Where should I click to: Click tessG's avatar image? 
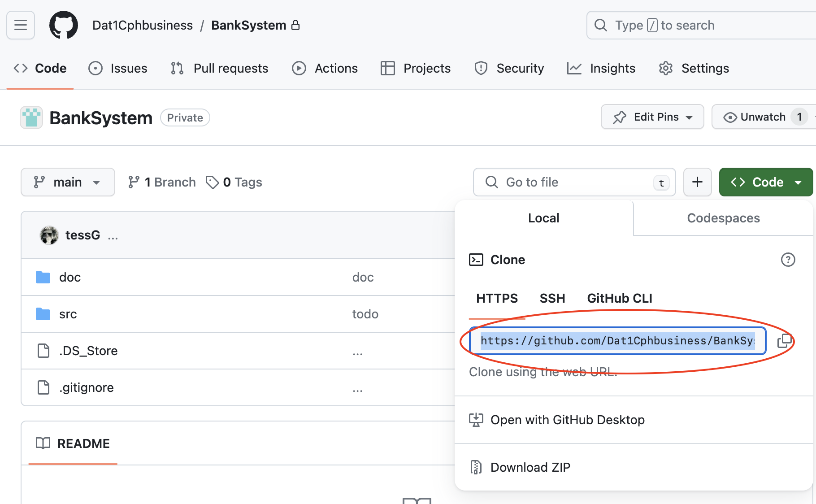[x=49, y=235]
